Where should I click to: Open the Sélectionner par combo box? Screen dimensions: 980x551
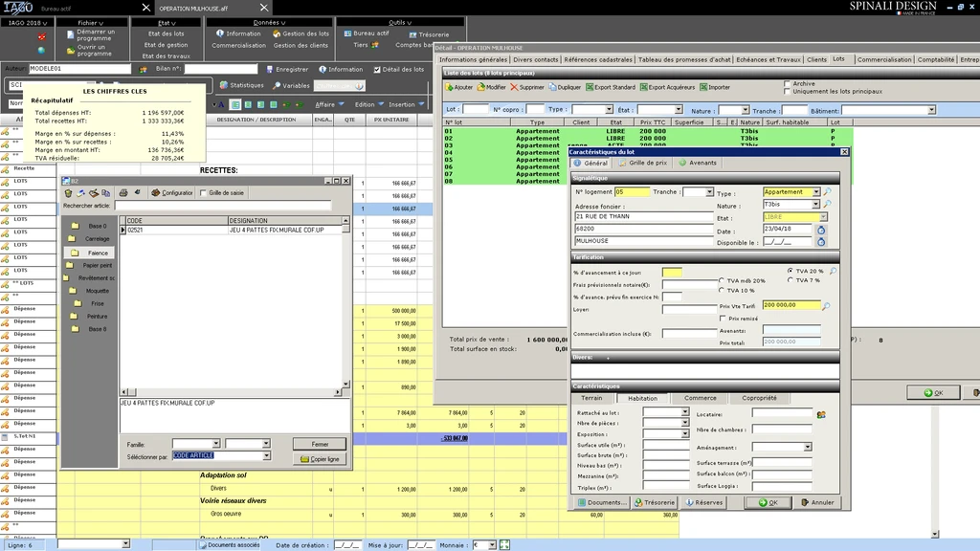pyautogui.click(x=266, y=456)
